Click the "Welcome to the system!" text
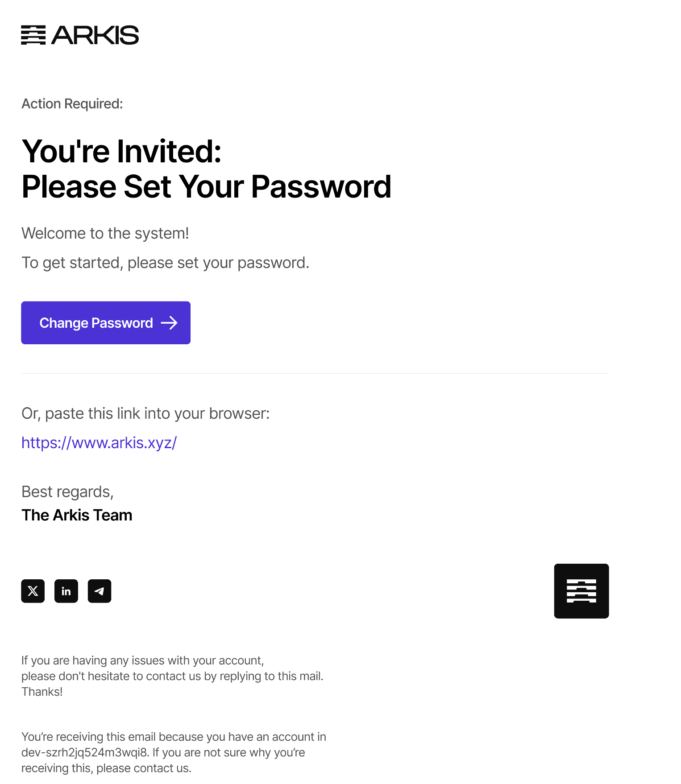Image resolution: width=681 pixels, height=784 pixels. (105, 233)
